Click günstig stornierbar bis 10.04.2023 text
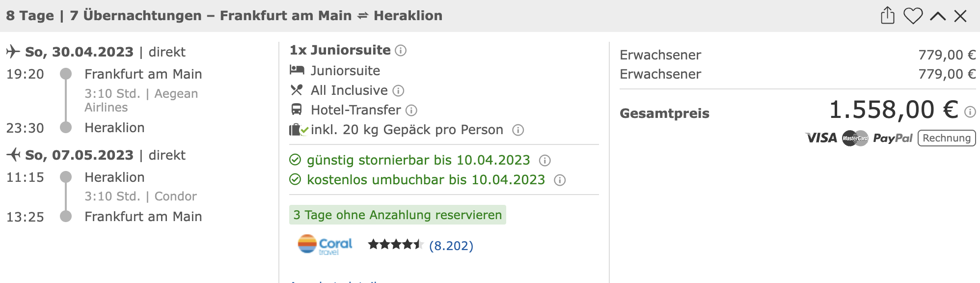 click(x=418, y=160)
